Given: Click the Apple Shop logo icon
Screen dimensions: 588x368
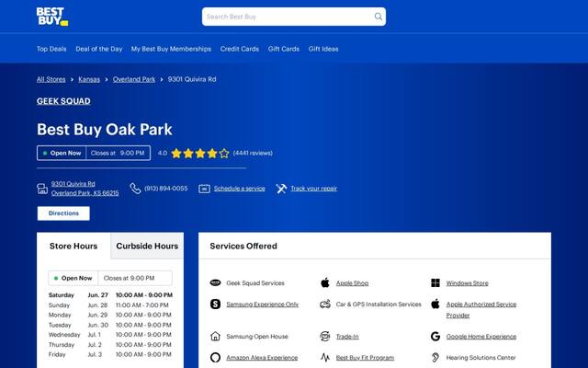Looking at the screenshot, I should point(325,282).
